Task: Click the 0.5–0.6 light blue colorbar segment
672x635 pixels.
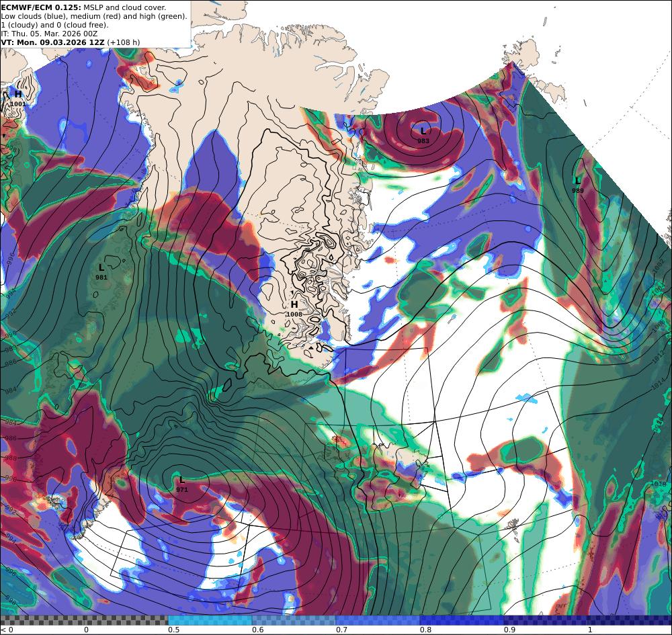Action: pos(210,620)
